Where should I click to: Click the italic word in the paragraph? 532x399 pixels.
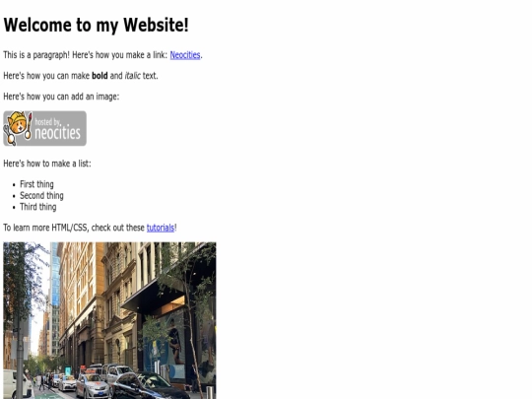[x=133, y=76]
